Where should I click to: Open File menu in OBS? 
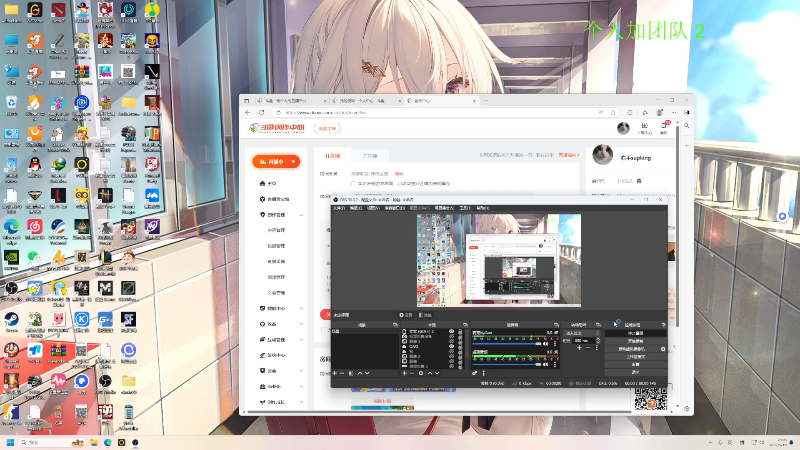[338, 208]
